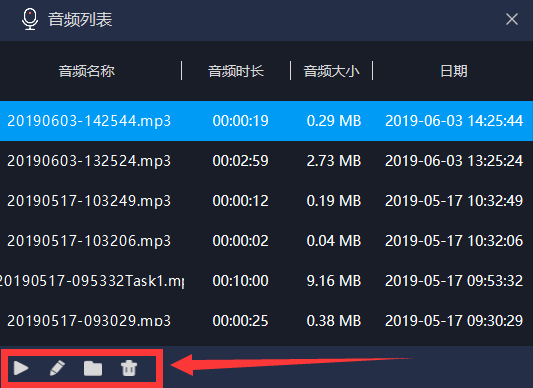Click date 2019-05-17 09:30:29
This screenshot has width=533, height=388.
(x=454, y=321)
